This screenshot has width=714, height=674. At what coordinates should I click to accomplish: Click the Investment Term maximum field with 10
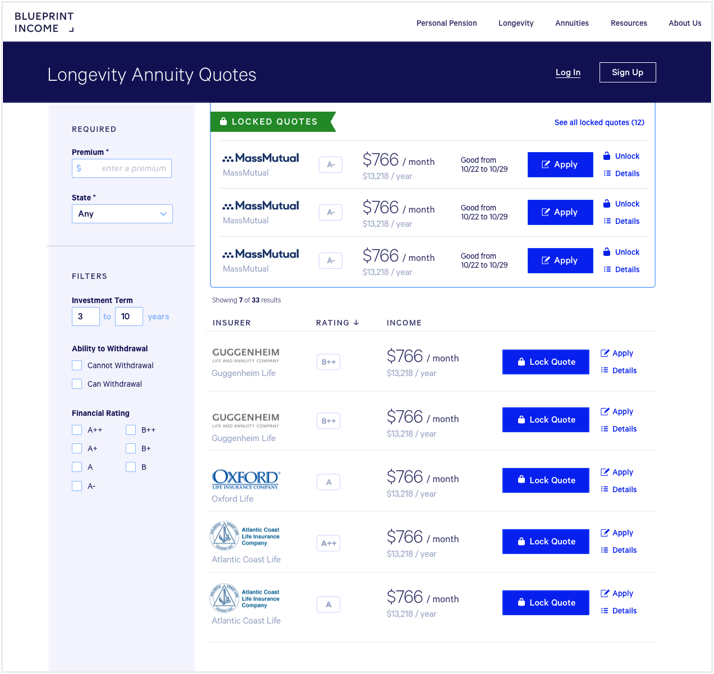click(x=129, y=317)
